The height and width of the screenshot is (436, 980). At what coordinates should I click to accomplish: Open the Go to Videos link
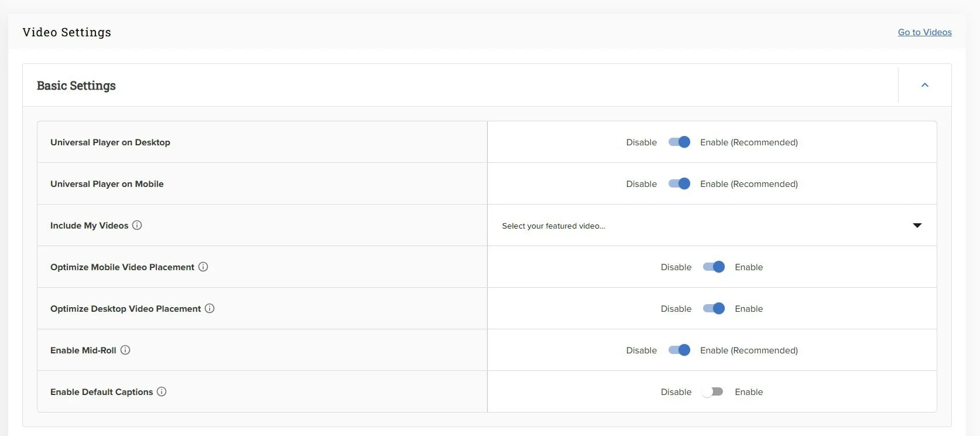pyautogui.click(x=924, y=32)
